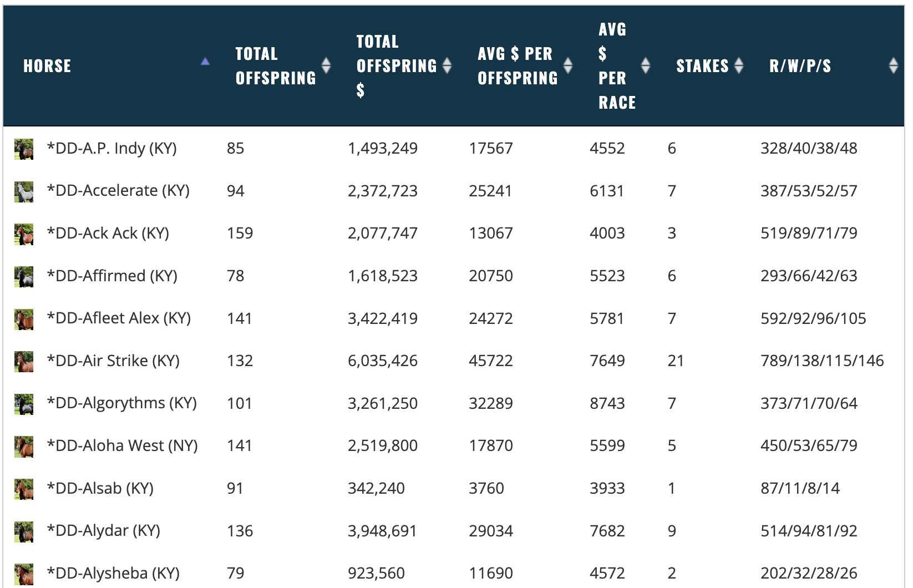Toggle sort arrows on Stakes column
913x588 pixels.
pyautogui.click(x=739, y=65)
